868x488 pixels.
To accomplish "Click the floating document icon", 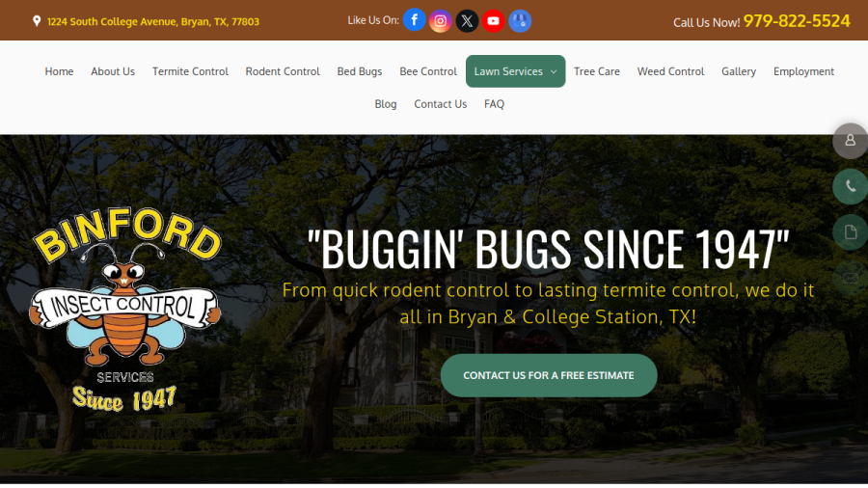I will point(851,232).
